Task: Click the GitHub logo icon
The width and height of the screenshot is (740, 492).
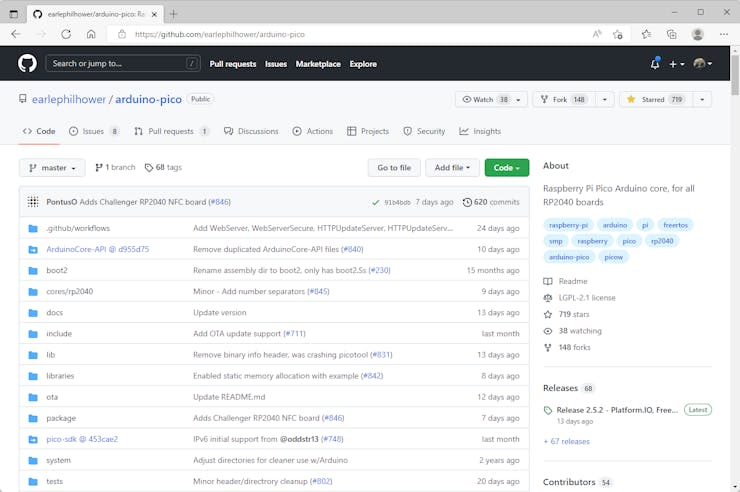Action: coord(27,63)
